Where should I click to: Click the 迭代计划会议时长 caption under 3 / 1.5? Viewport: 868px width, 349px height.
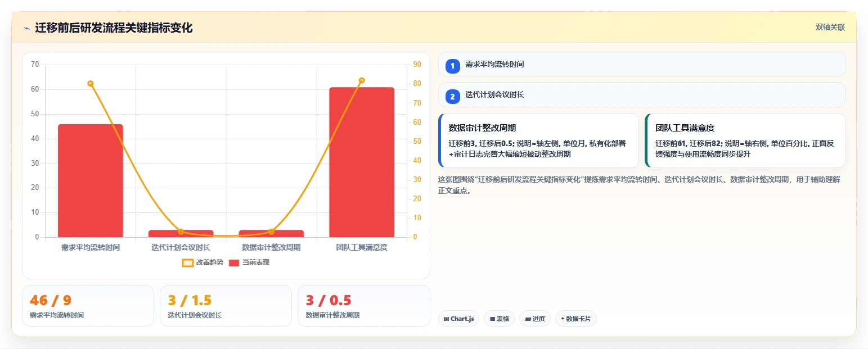195,315
